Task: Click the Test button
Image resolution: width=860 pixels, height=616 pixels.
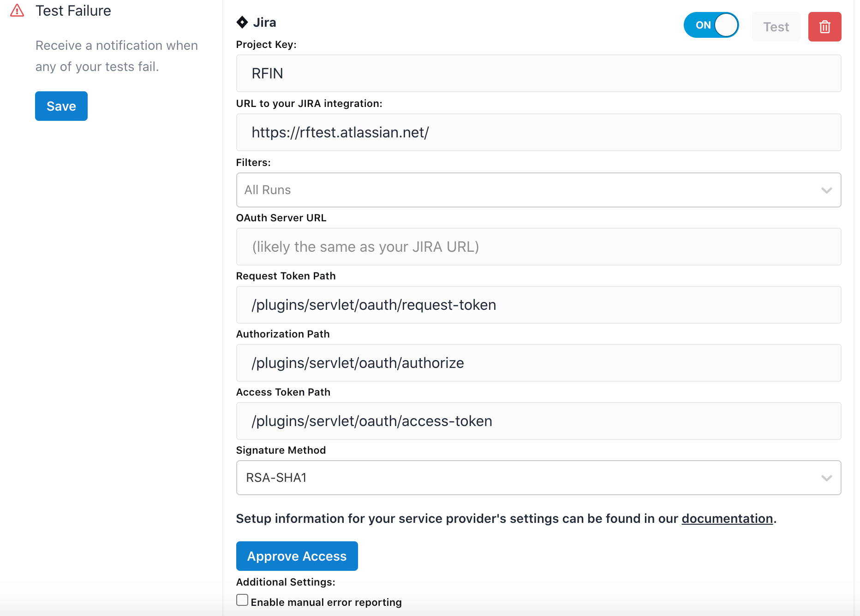Action: 776,27
